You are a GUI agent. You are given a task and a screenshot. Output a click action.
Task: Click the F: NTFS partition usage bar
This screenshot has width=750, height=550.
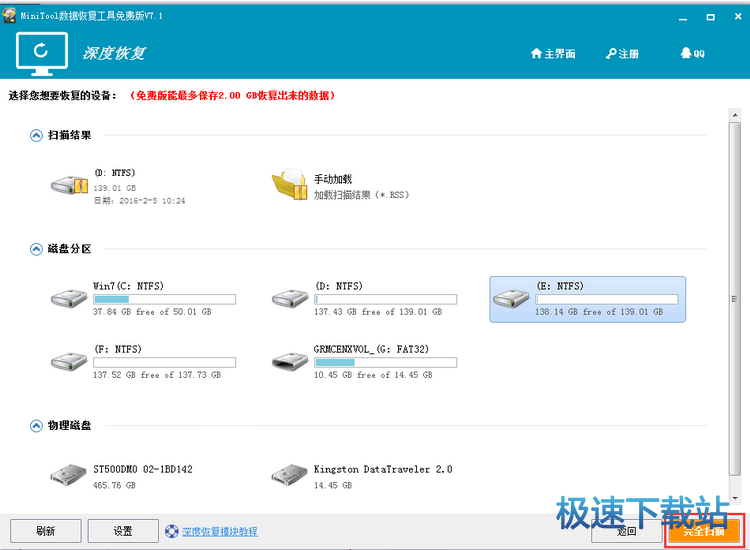(165, 363)
